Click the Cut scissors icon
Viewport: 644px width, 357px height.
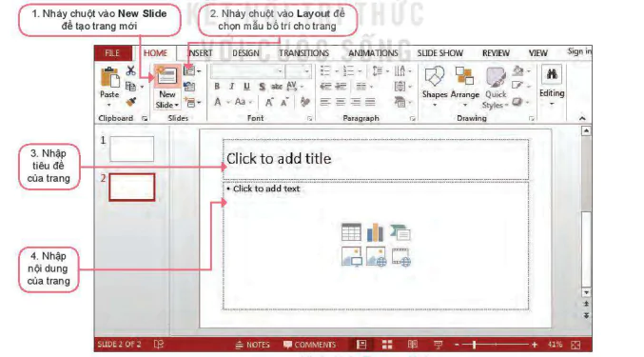pos(131,71)
